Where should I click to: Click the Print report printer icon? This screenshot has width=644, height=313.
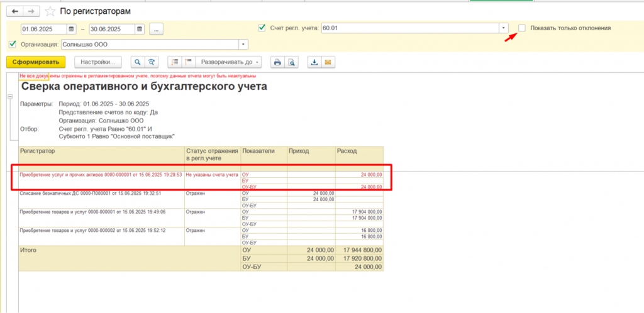click(x=277, y=62)
